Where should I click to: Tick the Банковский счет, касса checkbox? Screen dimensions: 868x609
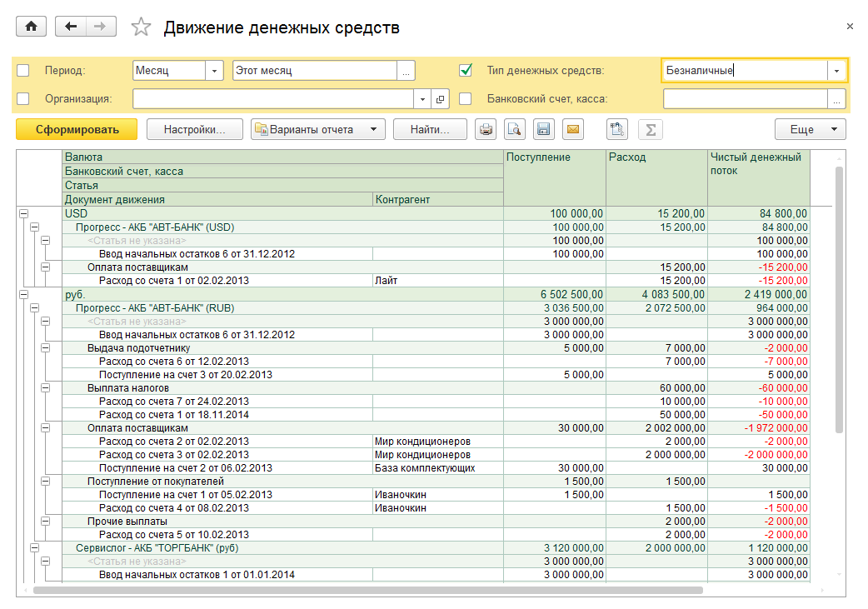click(466, 99)
